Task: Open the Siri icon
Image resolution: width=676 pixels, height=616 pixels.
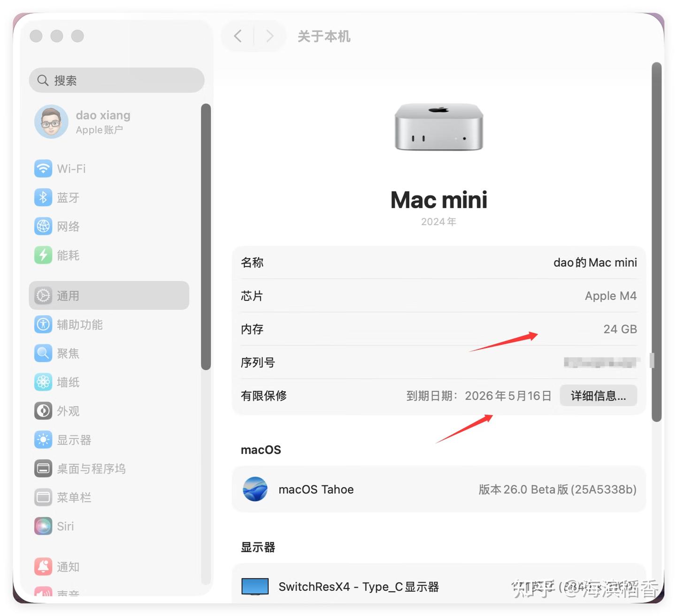Action: [43, 526]
